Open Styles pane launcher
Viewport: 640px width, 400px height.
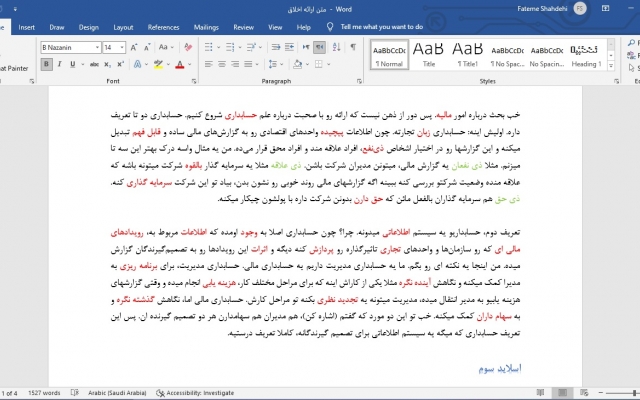click(616, 82)
